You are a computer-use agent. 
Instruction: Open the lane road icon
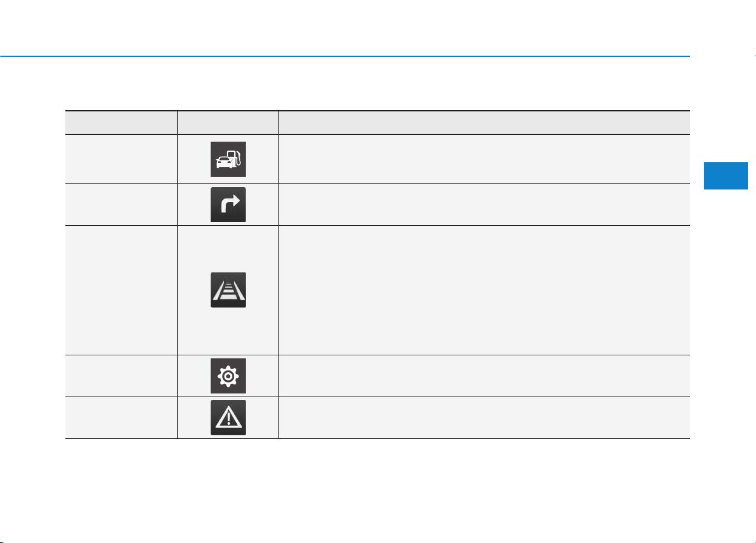pyautogui.click(x=228, y=290)
